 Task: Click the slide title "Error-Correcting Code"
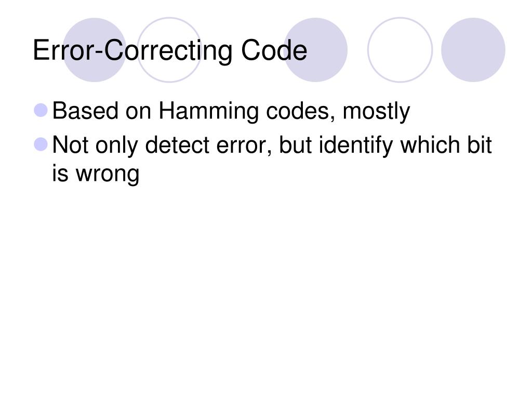170,50
